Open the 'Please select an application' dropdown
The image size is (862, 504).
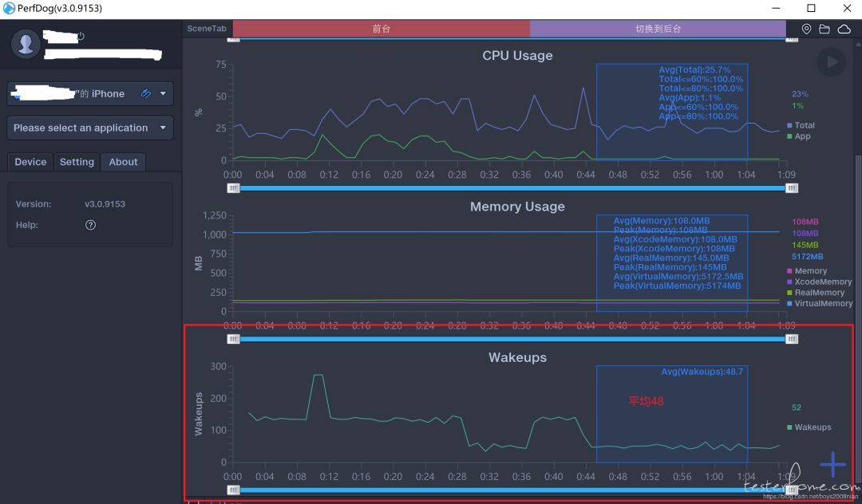[x=90, y=128]
